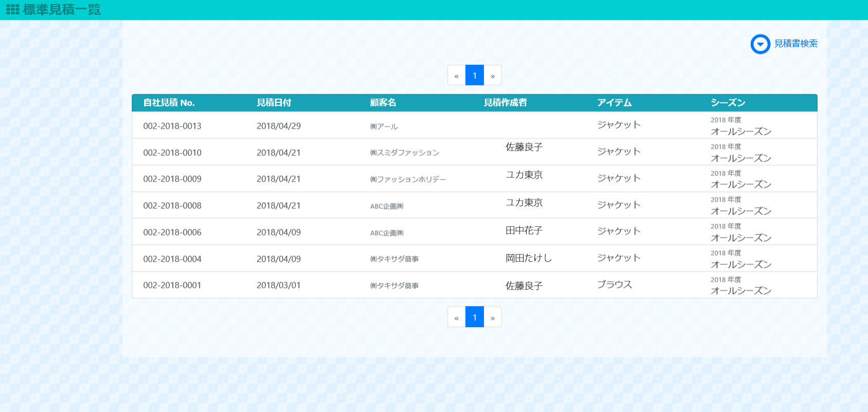Open the 見積書検索 link

796,44
